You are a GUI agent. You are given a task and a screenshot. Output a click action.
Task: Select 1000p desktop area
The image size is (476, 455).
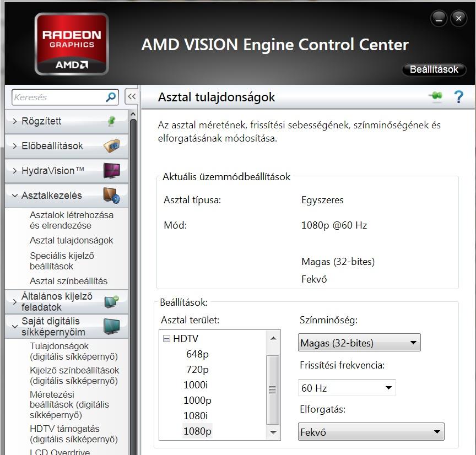[197, 400]
